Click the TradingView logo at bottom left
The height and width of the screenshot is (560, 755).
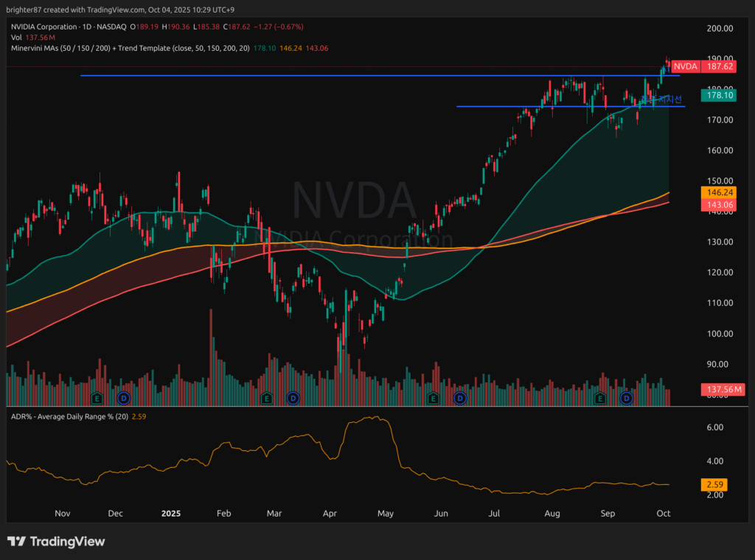[56, 542]
